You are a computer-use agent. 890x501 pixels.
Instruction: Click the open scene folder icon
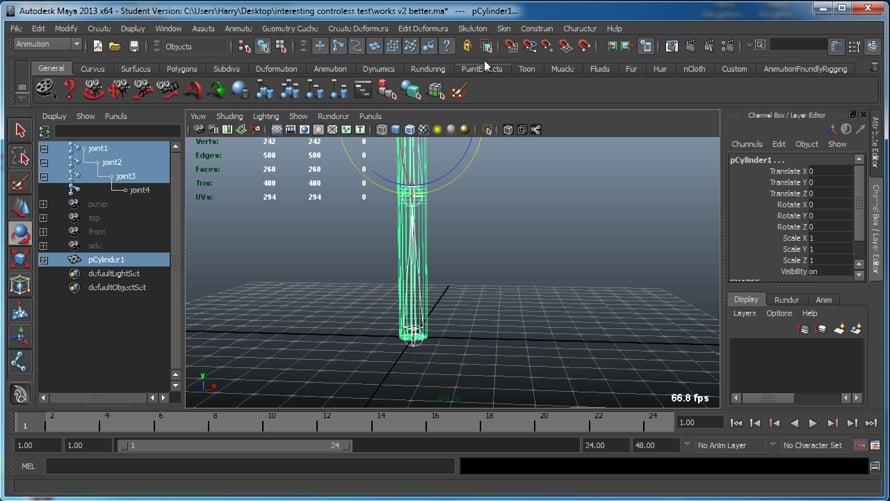tap(115, 47)
